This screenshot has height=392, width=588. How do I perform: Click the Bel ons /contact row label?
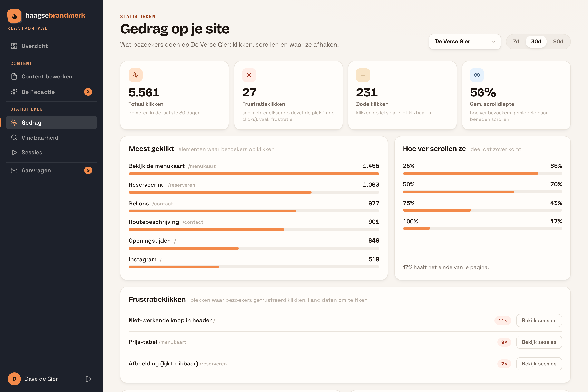pos(151,204)
